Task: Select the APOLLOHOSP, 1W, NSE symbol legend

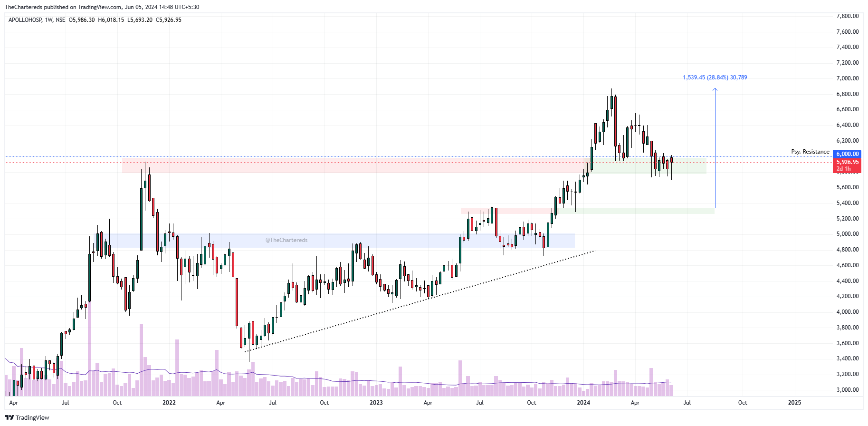Action: coord(37,20)
